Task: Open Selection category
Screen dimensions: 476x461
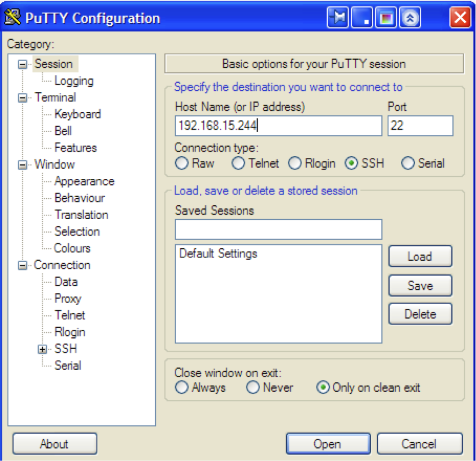Action: click(77, 232)
